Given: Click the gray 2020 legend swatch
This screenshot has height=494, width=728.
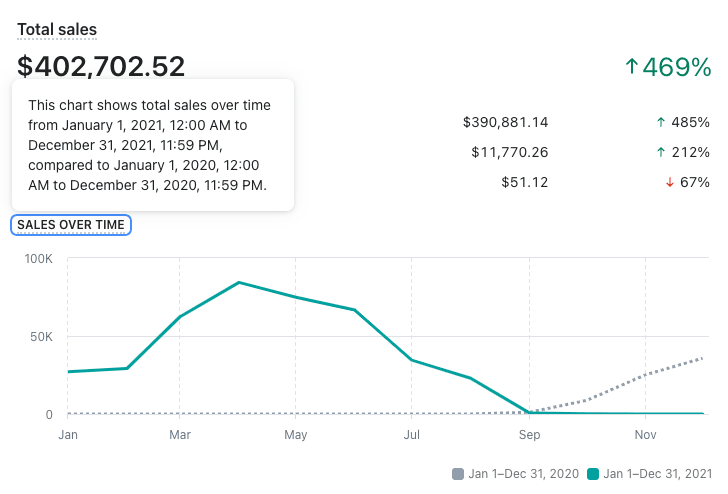Looking at the screenshot, I should pyautogui.click(x=458, y=474).
